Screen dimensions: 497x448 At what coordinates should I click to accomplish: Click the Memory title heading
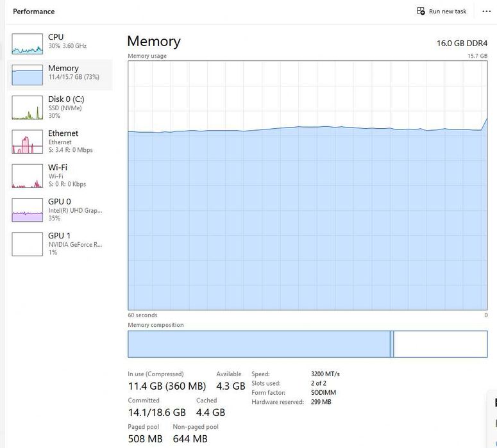click(154, 42)
